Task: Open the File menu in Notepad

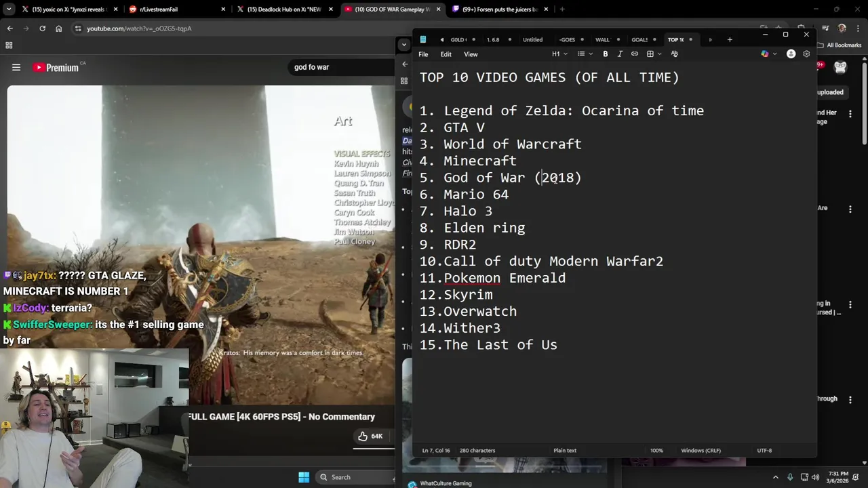Action: click(423, 54)
